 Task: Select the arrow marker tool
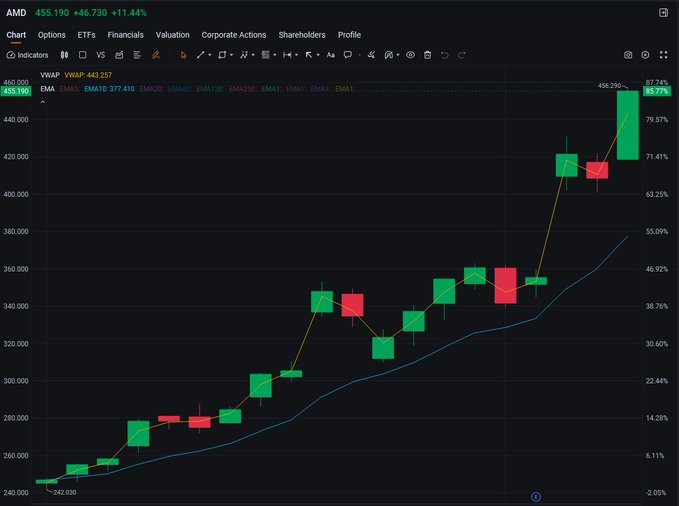[x=309, y=55]
